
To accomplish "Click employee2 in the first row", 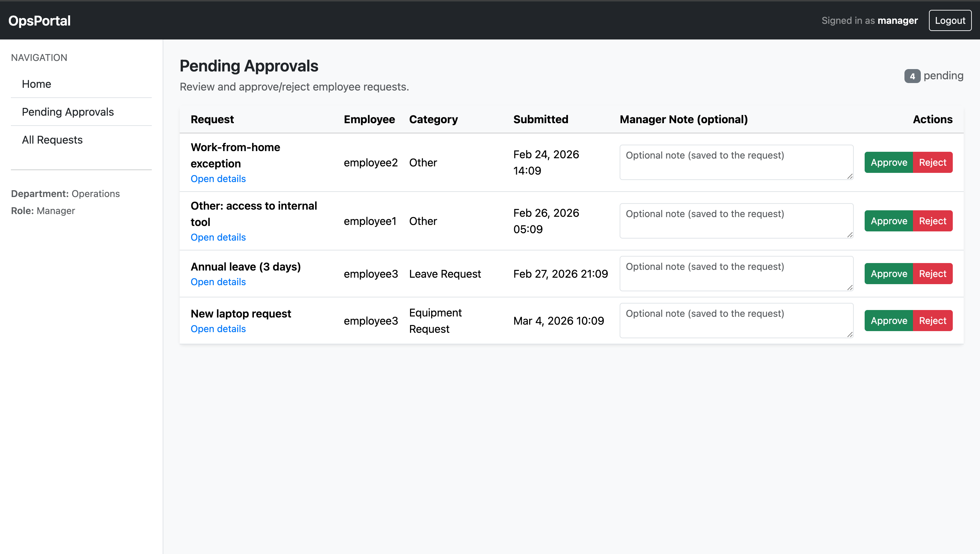I will (x=371, y=162).
